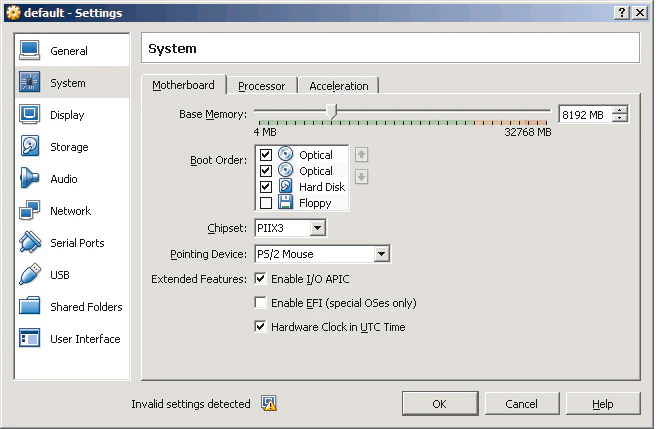Open the Serial Ports icon
Screen dimensions: 659x429
click(30, 243)
